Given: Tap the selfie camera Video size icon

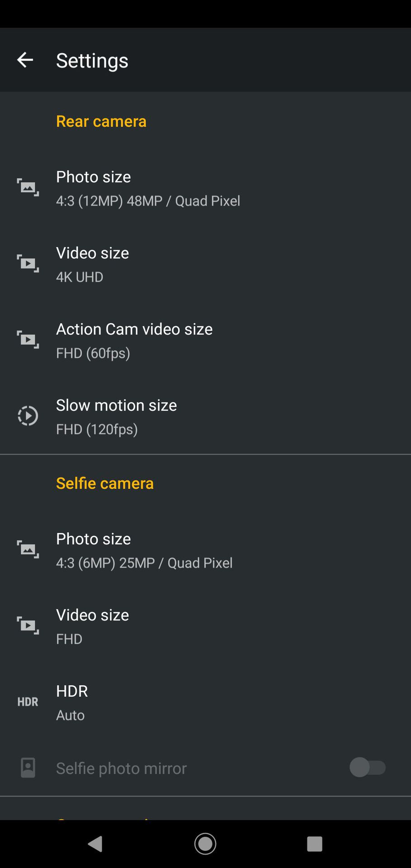Looking at the screenshot, I should pyautogui.click(x=28, y=625).
